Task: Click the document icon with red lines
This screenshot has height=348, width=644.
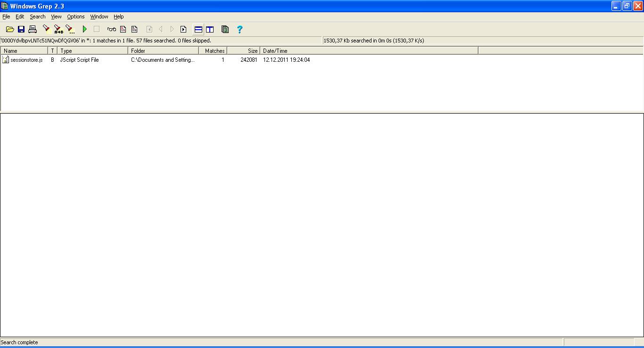Action: click(123, 29)
